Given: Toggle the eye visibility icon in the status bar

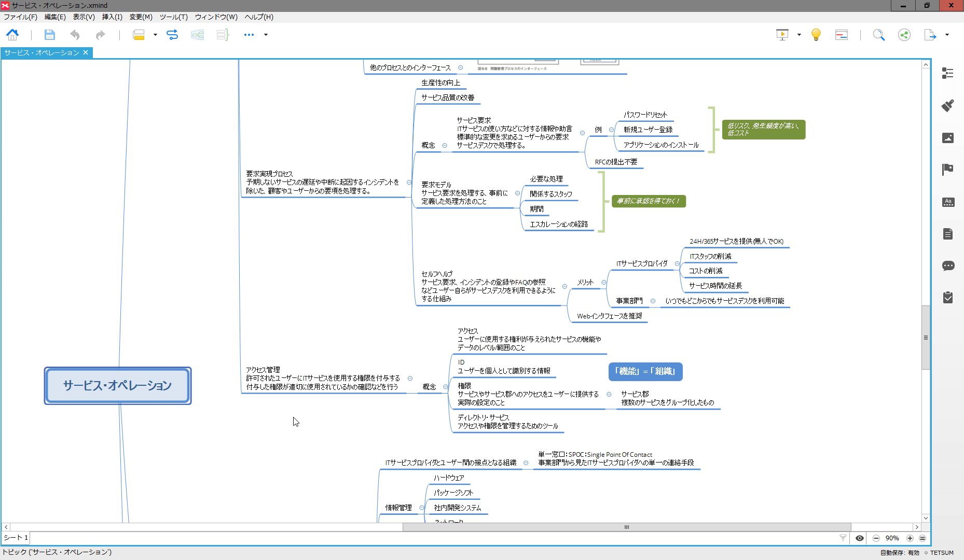Looking at the screenshot, I should 860,538.
